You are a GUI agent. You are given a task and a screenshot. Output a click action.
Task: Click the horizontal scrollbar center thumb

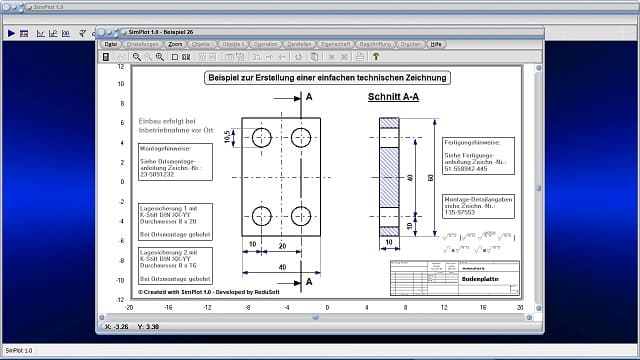(316, 317)
